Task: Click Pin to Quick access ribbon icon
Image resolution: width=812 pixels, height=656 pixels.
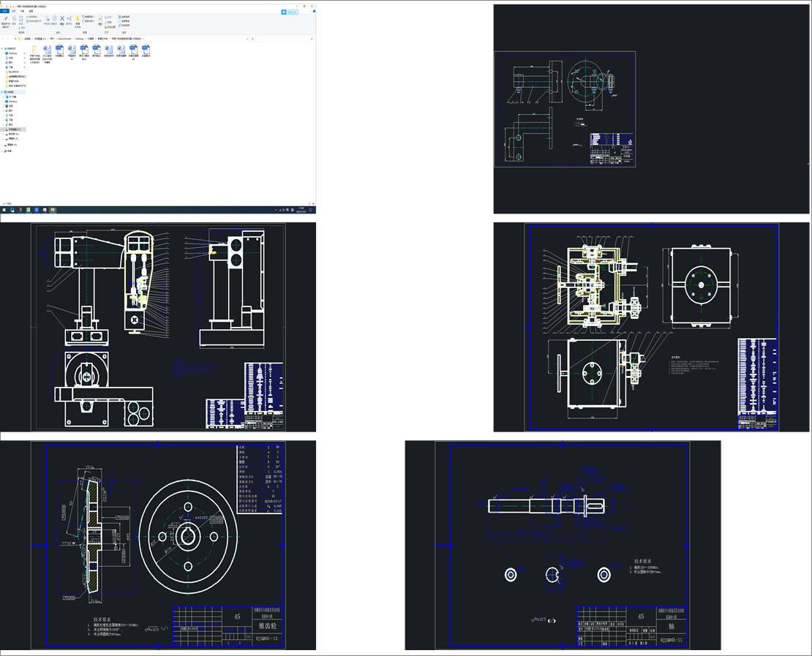Action: click(x=5, y=18)
